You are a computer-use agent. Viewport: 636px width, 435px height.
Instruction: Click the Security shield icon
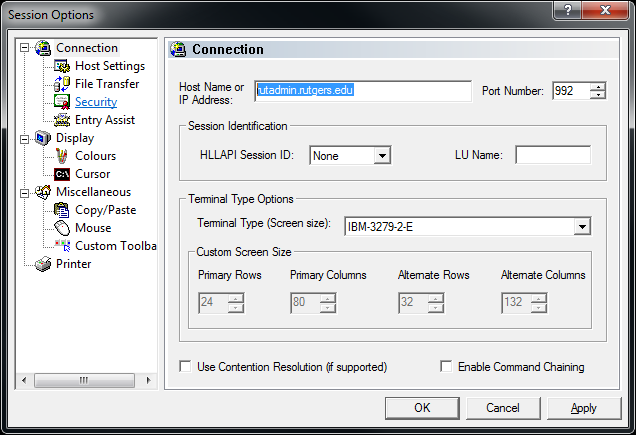tap(62, 102)
